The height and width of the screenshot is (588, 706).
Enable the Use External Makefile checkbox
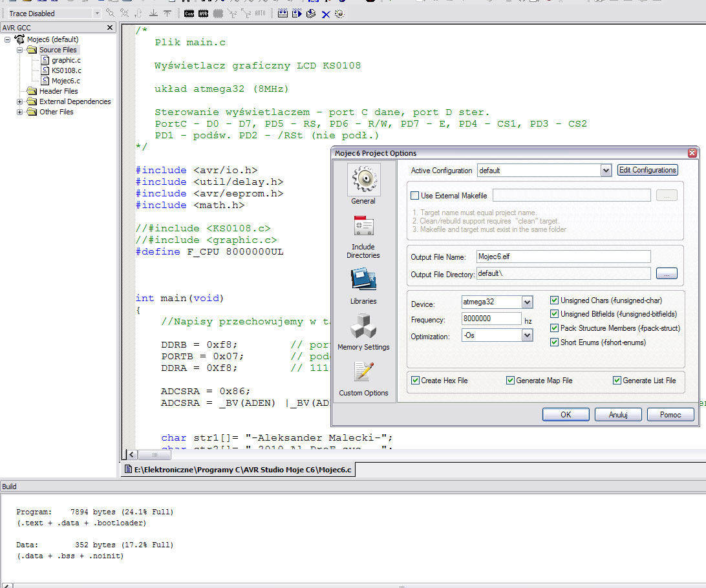tap(415, 196)
